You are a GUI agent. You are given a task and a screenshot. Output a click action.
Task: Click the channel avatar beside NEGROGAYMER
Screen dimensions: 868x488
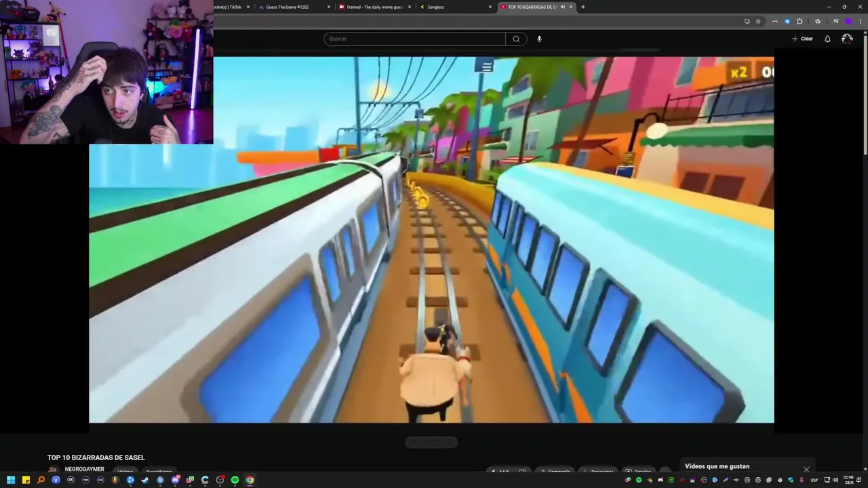click(x=53, y=470)
